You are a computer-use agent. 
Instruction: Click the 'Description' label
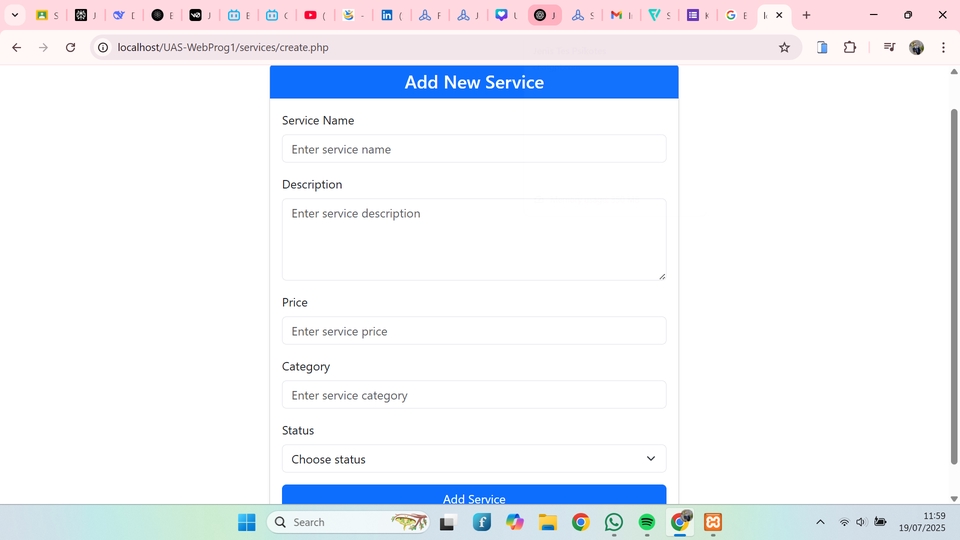(312, 184)
